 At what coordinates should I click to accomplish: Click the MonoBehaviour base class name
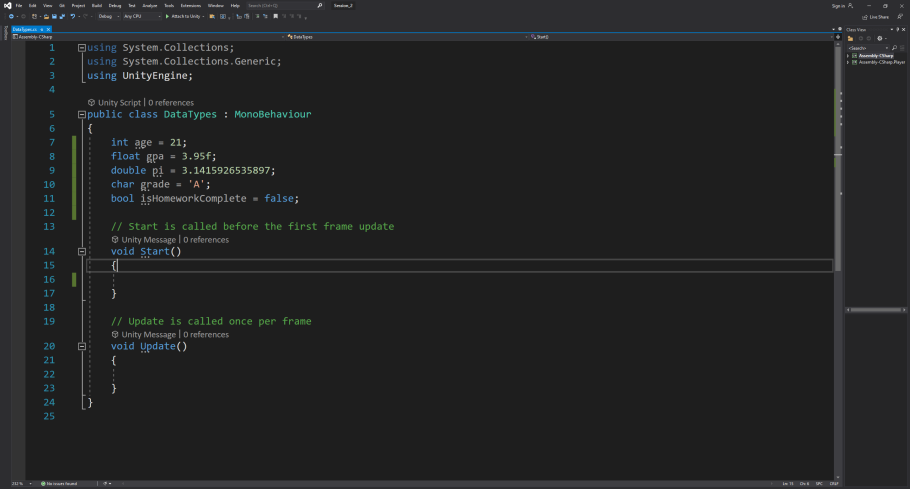273,114
